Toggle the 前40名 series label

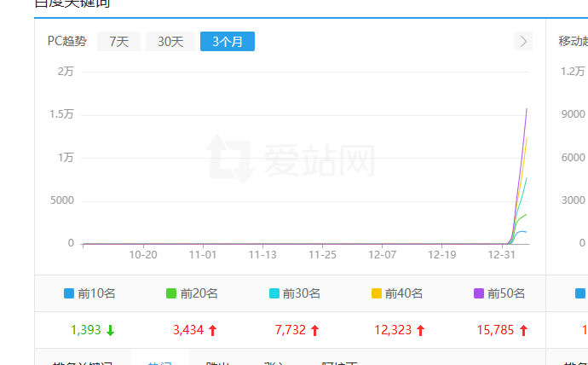point(403,293)
